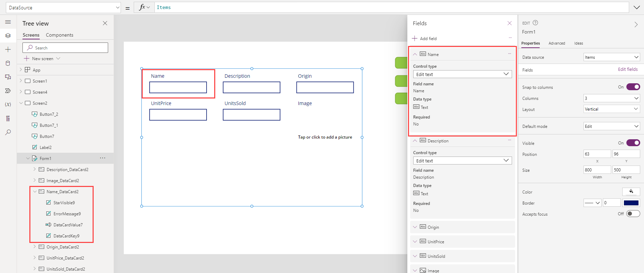Open the Search magnifier in left rail
This screenshot has height=273, width=644.
tap(8, 132)
